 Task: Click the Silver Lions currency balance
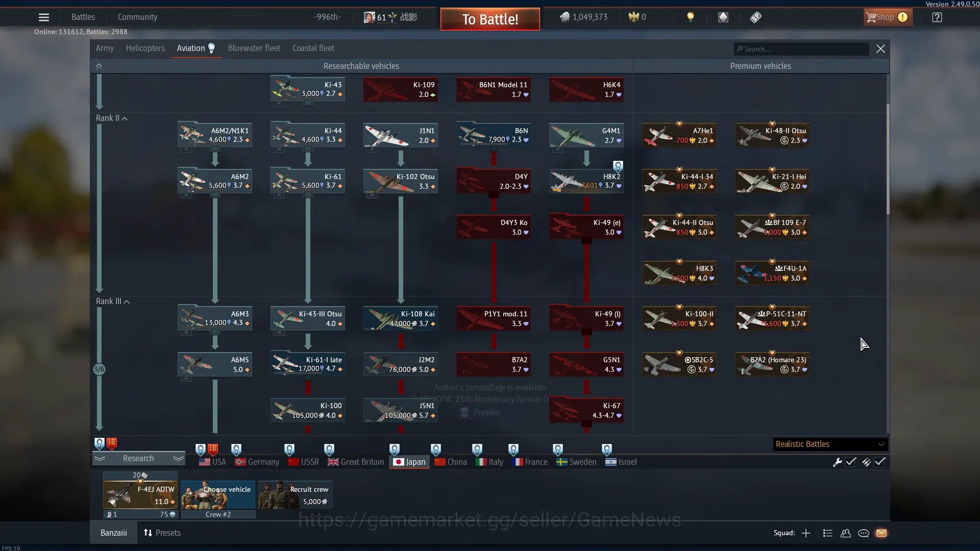[583, 17]
